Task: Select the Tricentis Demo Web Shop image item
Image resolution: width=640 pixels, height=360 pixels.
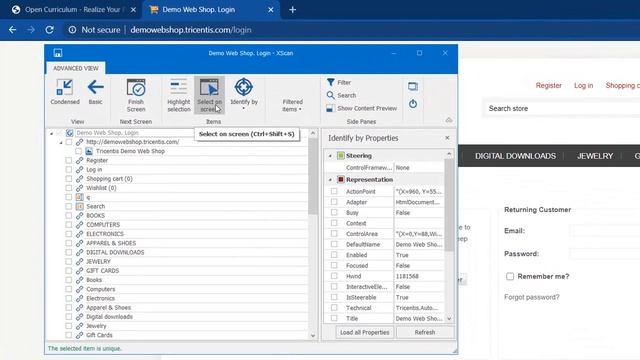Action: point(130,151)
